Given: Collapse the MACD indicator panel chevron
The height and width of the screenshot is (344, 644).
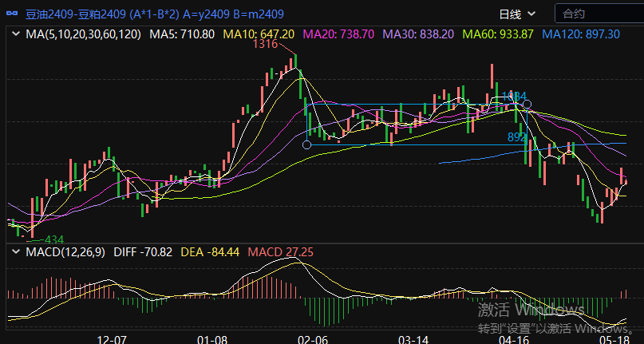Looking at the screenshot, I should [15, 252].
